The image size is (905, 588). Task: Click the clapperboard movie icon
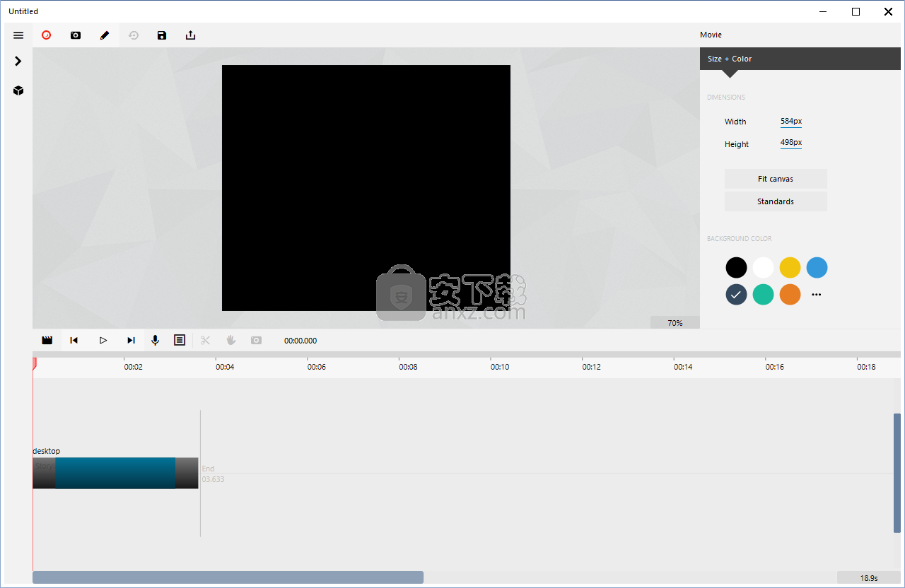47,340
